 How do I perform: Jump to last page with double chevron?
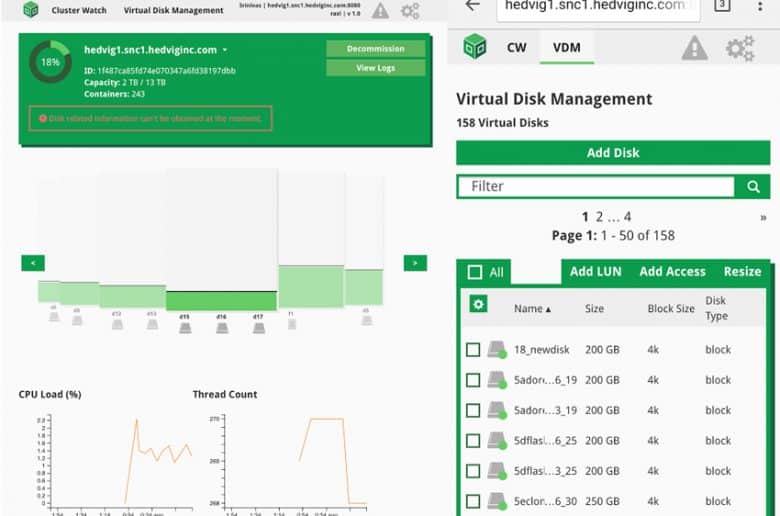click(763, 217)
